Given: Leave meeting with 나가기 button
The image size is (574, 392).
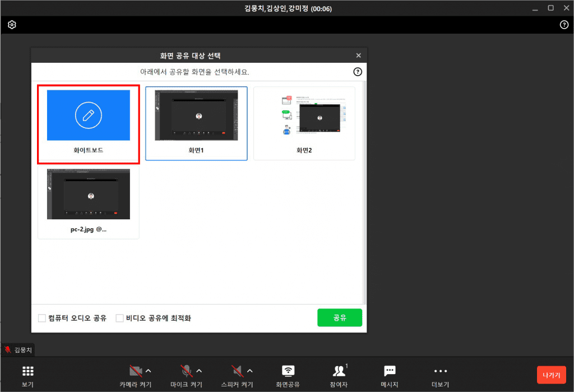Looking at the screenshot, I should [551, 375].
